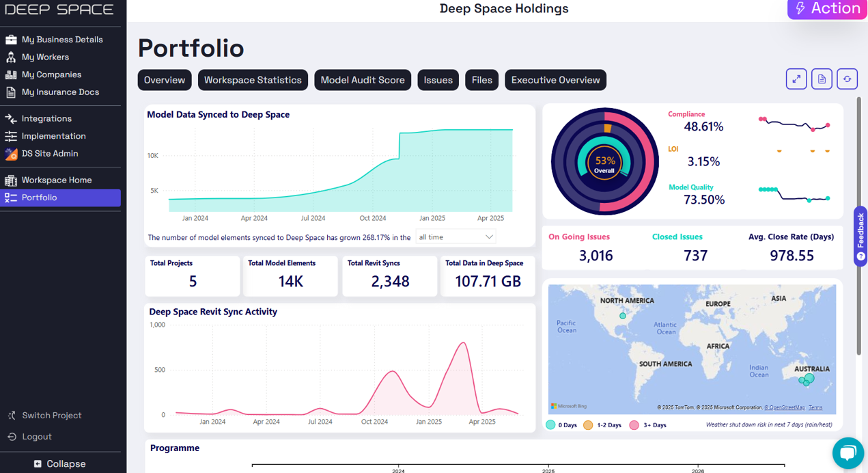This screenshot has height=473, width=868.
Task: Click the Logout icon
Action: (x=12, y=437)
